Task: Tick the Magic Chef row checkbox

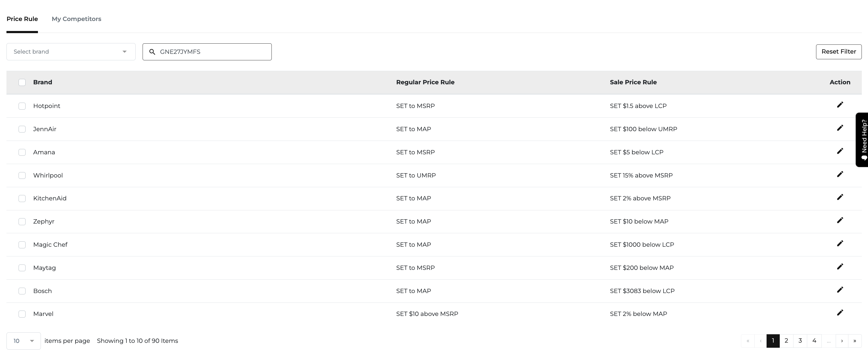Action: click(x=22, y=245)
